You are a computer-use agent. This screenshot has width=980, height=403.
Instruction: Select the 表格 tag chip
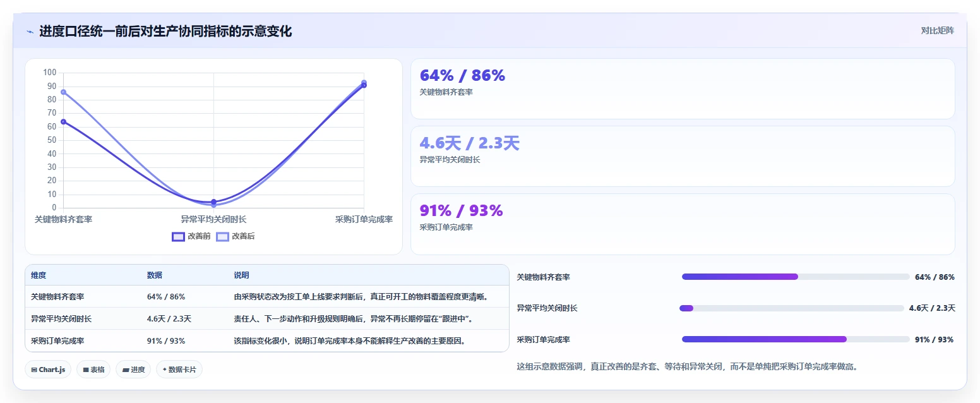93,370
